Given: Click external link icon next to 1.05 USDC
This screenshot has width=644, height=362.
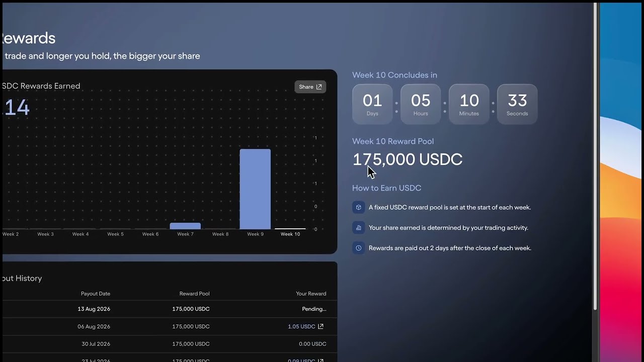Looking at the screenshot, I should point(320,326).
